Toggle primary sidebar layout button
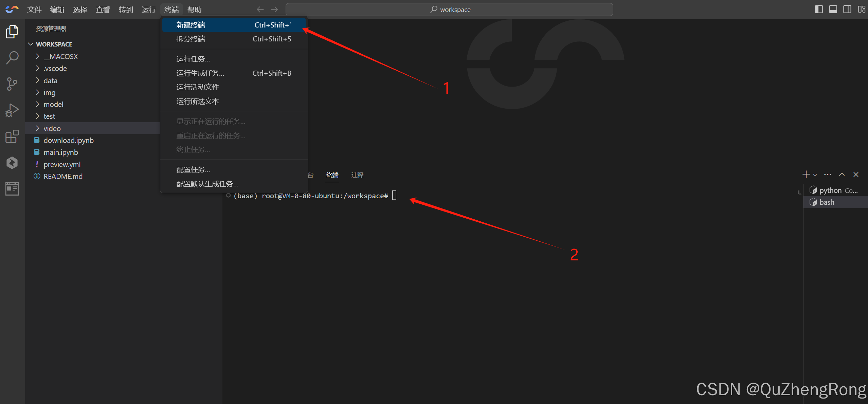Viewport: 868px width, 404px height. (819, 9)
